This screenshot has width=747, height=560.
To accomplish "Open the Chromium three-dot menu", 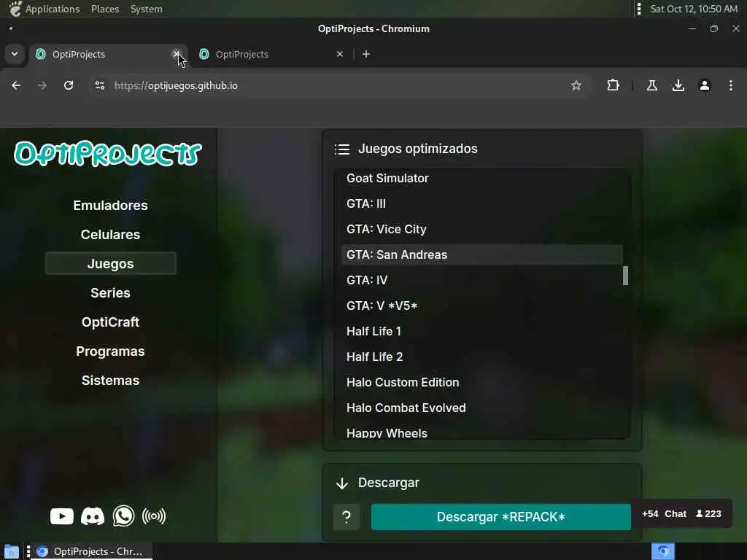I will coord(731,85).
